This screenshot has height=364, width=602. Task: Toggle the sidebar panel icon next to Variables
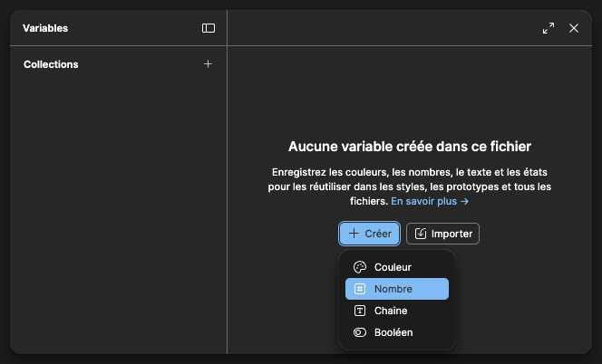(x=209, y=28)
